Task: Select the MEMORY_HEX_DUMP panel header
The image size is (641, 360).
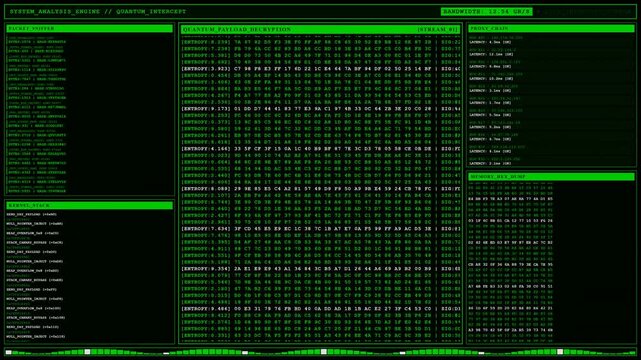Action: [x=551, y=177]
